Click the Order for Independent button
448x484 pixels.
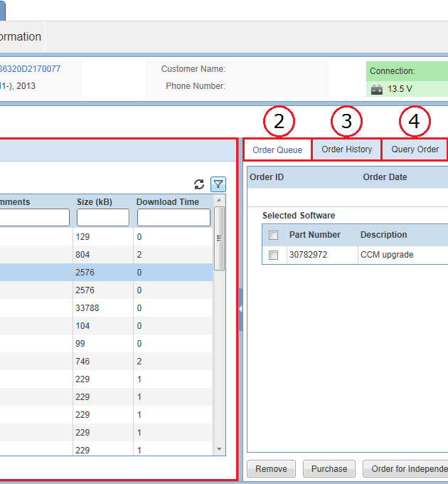(405, 469)
